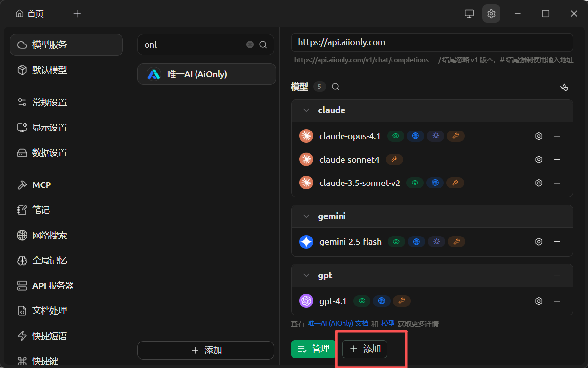Collapse the claude model group
The width and height of the screenshot is (588, 368).
(x=306, y=110)
